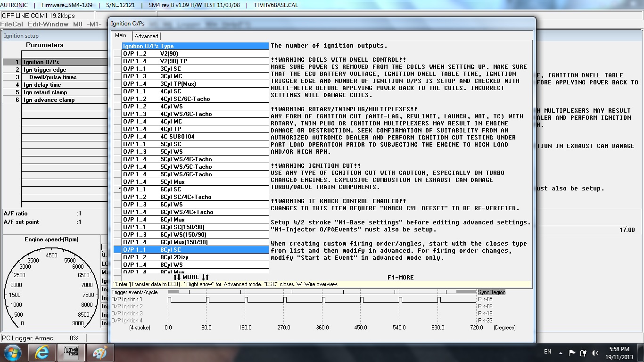644x362 pixels.
Task: Open Action Center flag icon
Action: pos(572,353)
